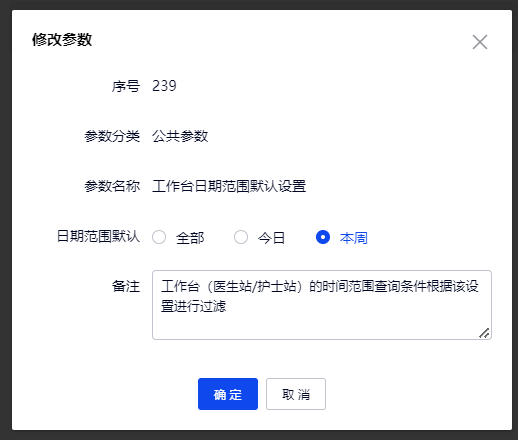The image size is (518, 440).
Task: Click the 公共参数 category value
Action: (180, 136)
